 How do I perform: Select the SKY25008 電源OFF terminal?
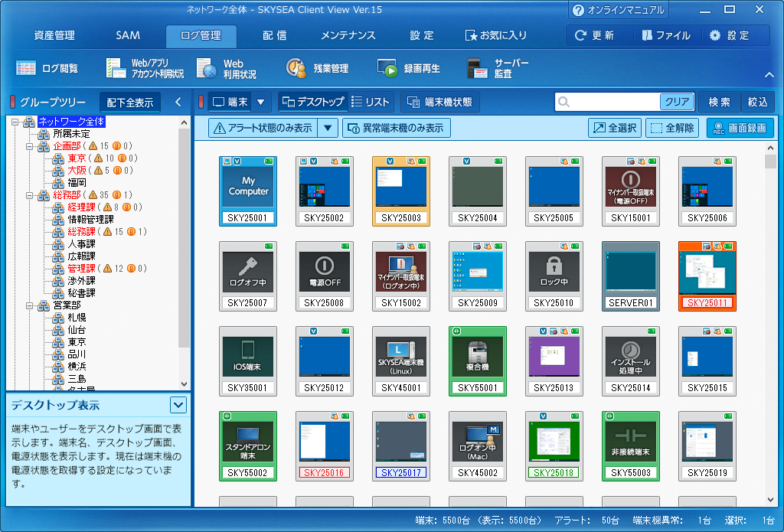(325, 276)
